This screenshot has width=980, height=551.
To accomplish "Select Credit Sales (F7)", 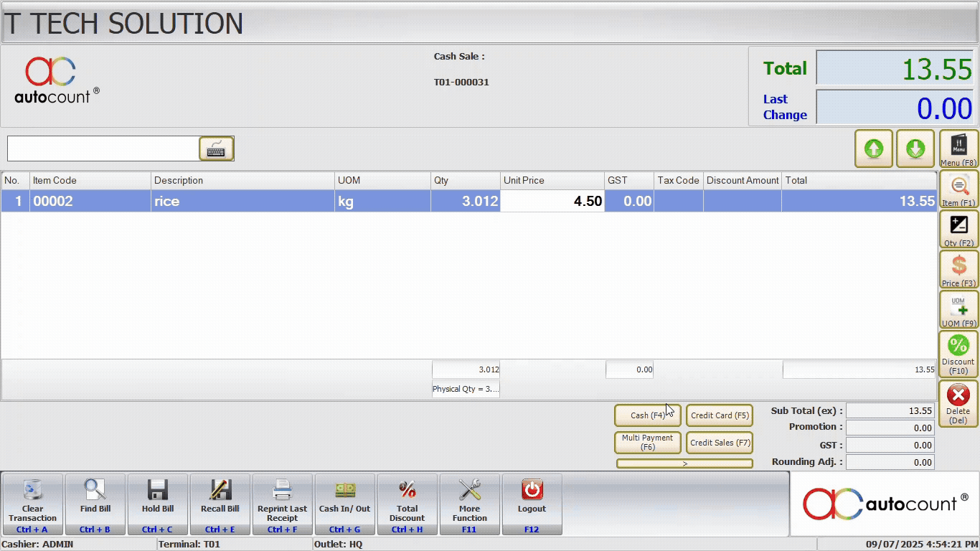I will (x=720, y=443).
